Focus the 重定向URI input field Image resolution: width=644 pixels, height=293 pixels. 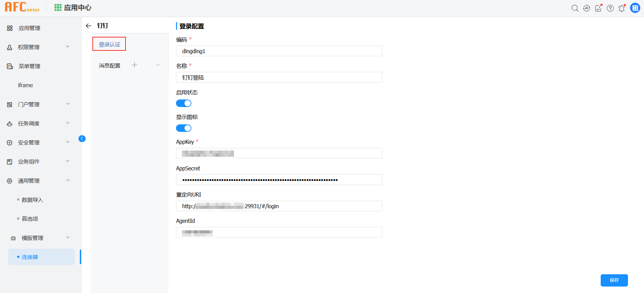click(279, 206)
